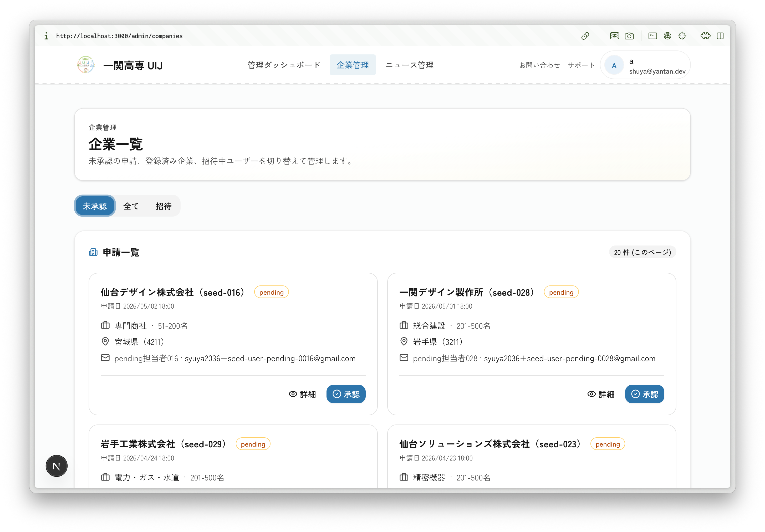Click briefcase icon next to 電力・ガス・水道
Viewport: 765px width, 532px height.
pos(105,477)
